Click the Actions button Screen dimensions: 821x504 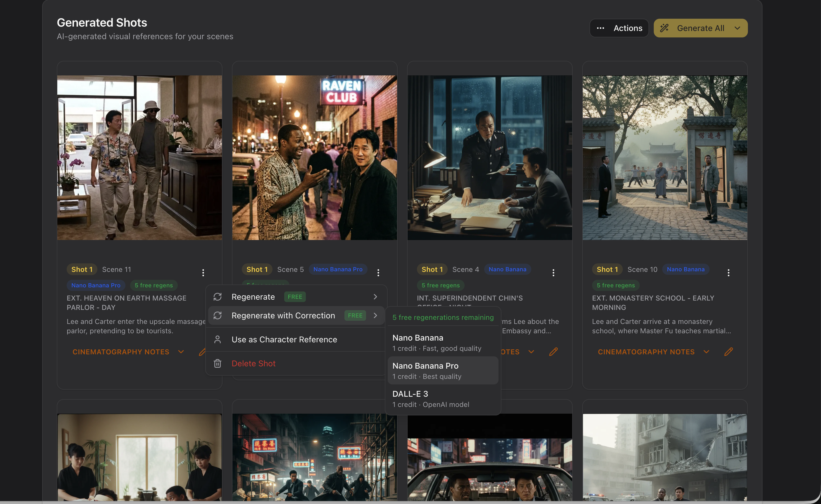(x=619, y=28)
